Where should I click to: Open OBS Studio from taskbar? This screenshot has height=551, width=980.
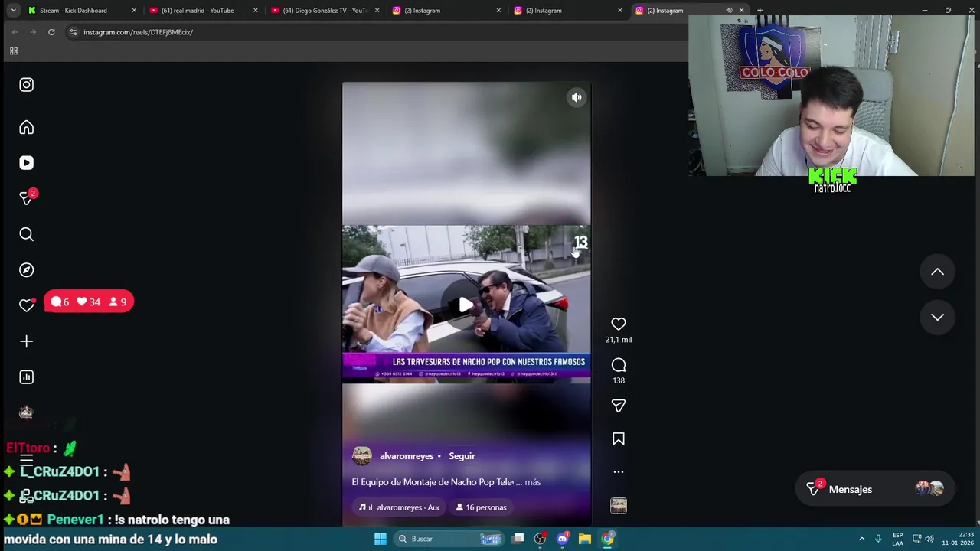[541, 539]
